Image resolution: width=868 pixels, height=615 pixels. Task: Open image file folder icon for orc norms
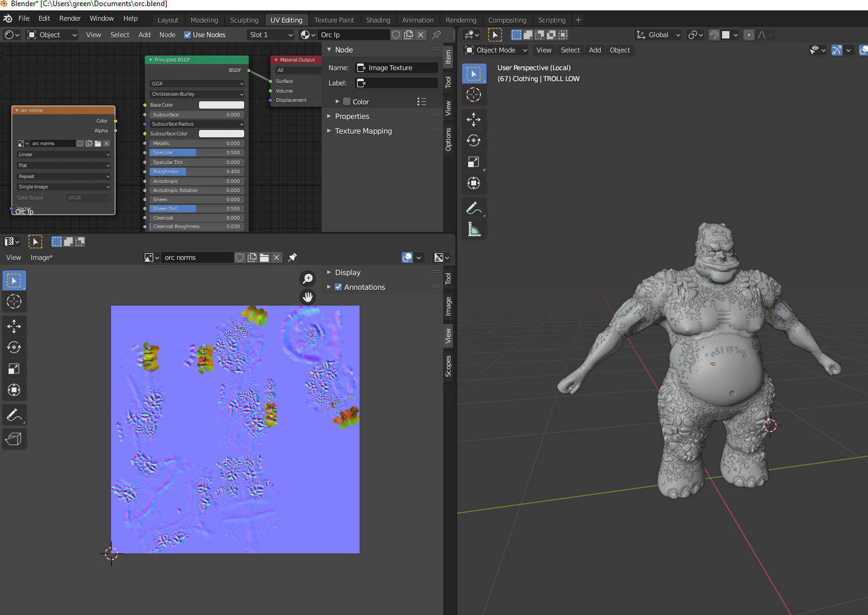pyautogui.click(x=264, y=257)
